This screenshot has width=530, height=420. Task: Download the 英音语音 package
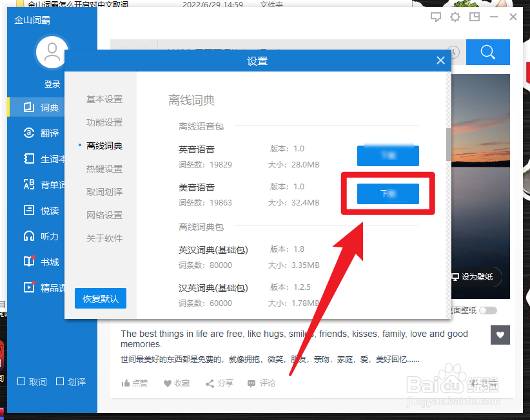click(x=388, y=156)
